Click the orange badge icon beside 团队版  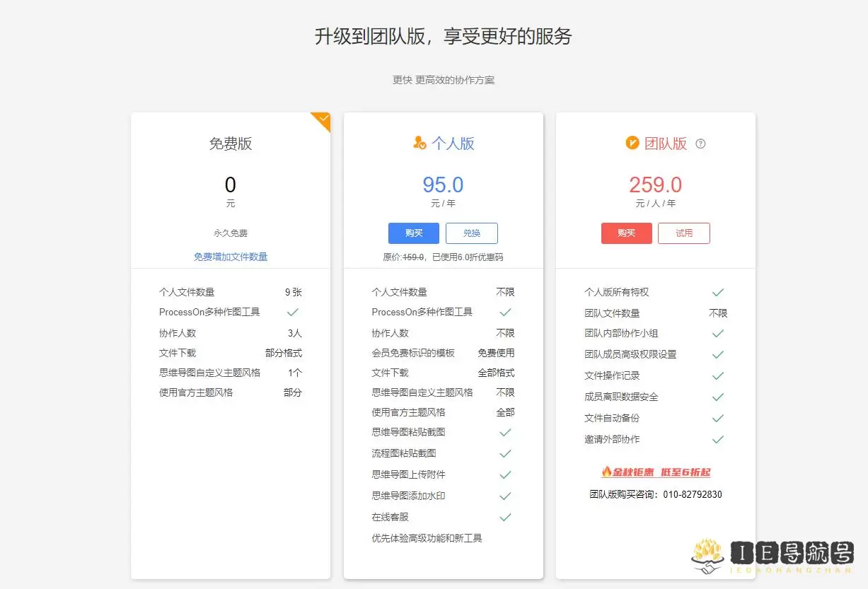632,143
